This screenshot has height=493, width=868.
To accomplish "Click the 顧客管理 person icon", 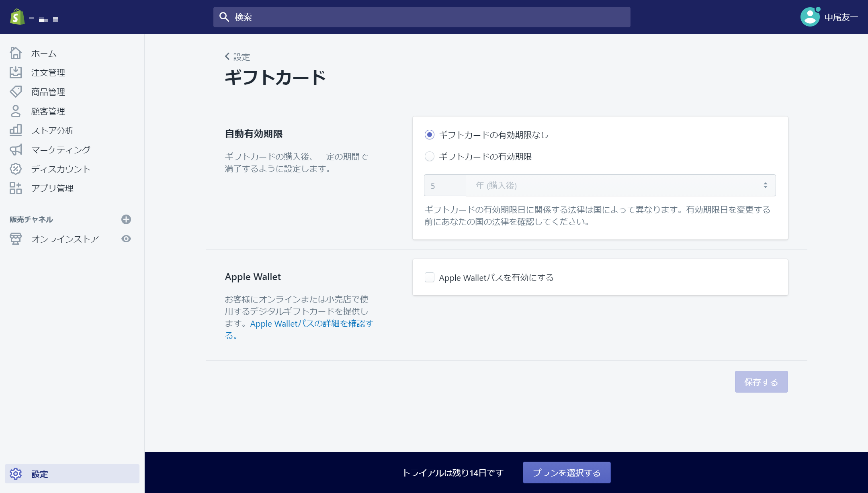I will coord(16,111).
